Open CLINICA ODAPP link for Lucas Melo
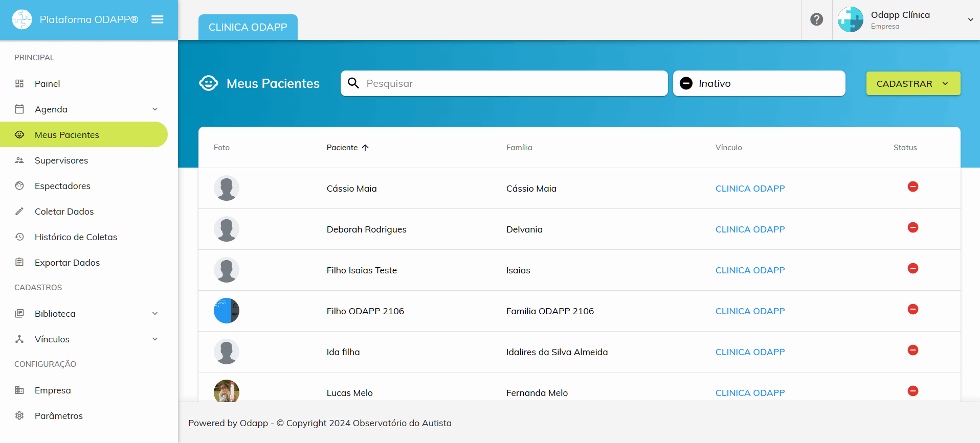 click(x=750, y=392)
